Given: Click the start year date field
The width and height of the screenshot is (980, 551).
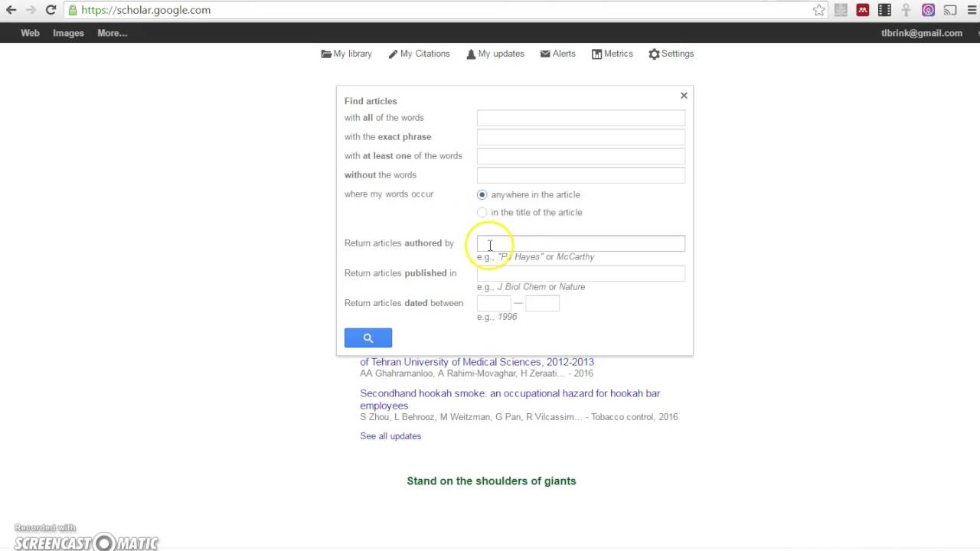Looking at the screenshot, I should coord(494,303).
